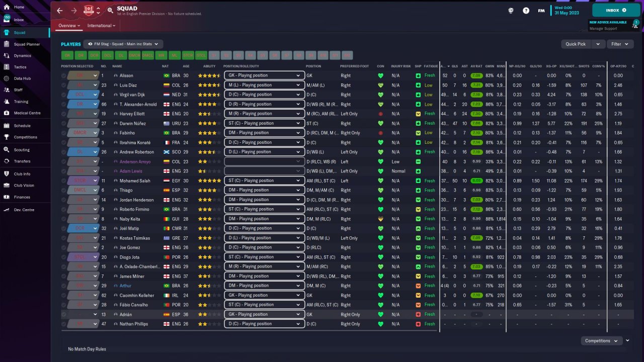Open Transfers from the sidebar

[x=22, y=161]
